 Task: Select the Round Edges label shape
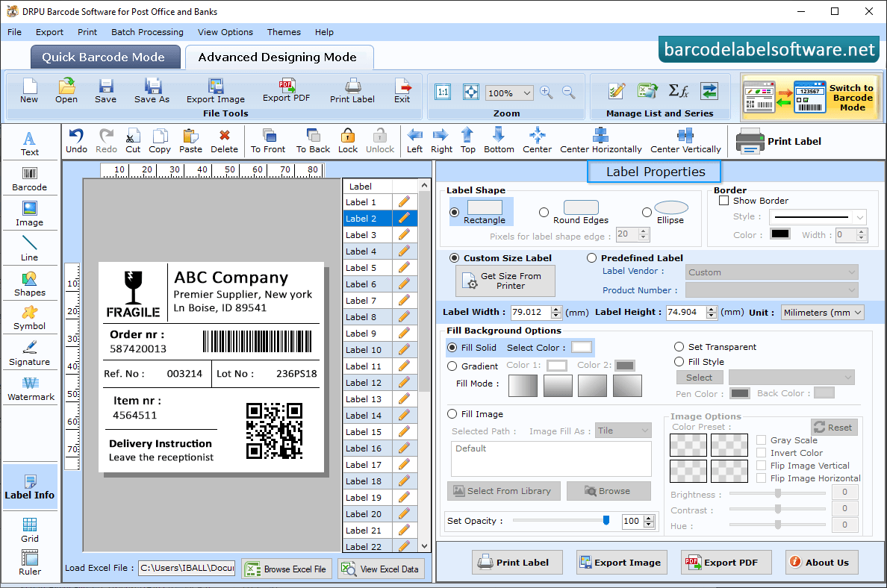click(x=544, y=213)
